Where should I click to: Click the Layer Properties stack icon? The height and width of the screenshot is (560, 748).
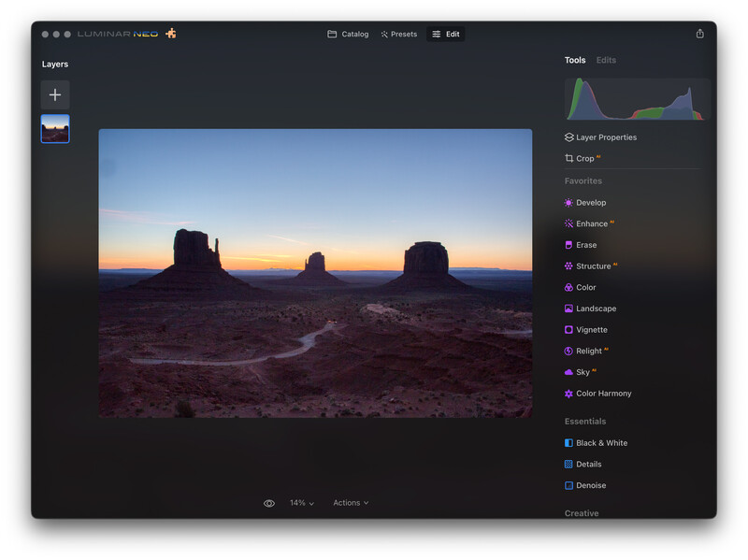(x=568, y=137)
